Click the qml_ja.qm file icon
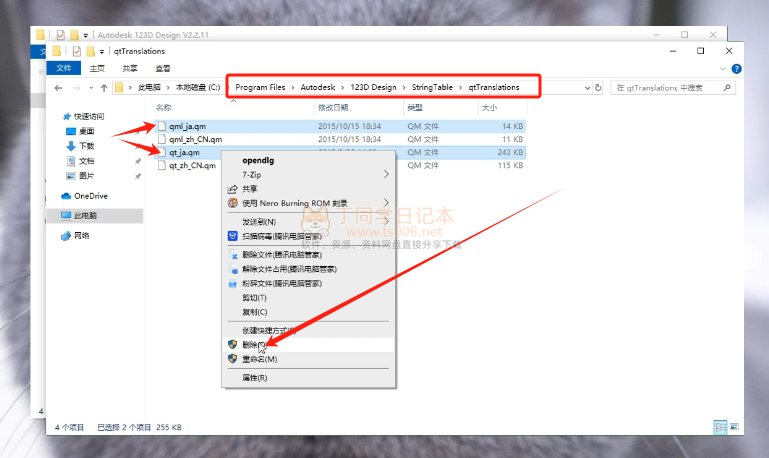This screenshot has height=458, width=769. (x=162, y=126)
